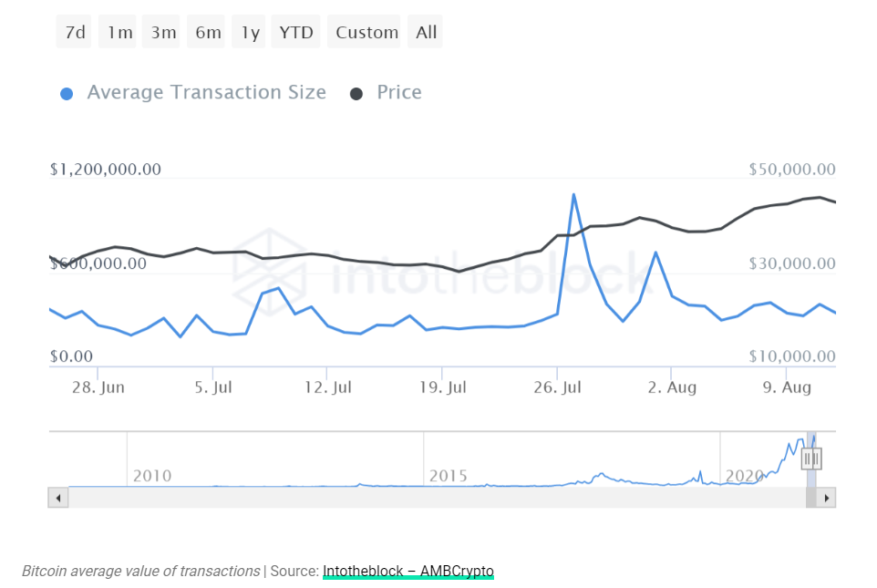
Task: Choose the 1y time range
Action: click(x=248, y=32)
